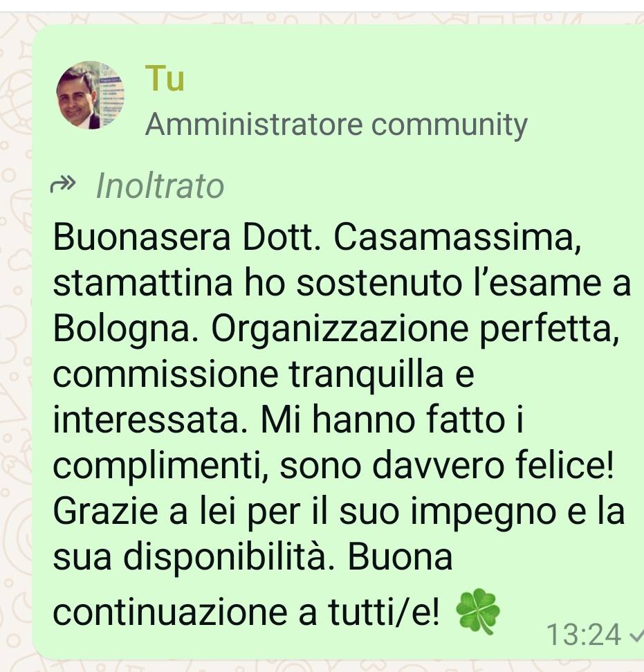Tap the chat wallpaper left of the bubble
Image resolution: width=644 pixels, height=672 pixels.
click(x=15, y=343)
